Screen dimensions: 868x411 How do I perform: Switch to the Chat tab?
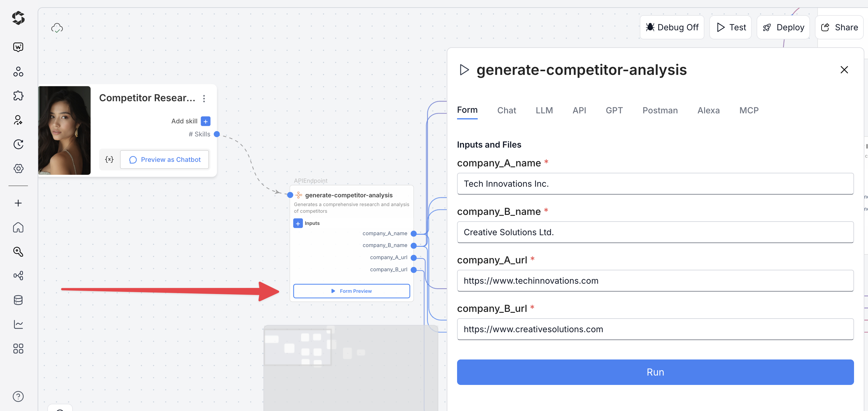506,110
